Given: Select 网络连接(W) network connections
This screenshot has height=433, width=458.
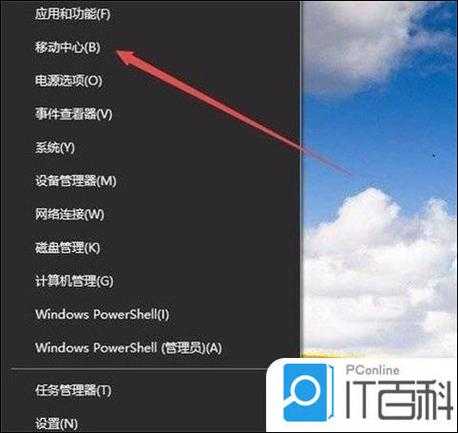Looking at the screenshot, I should pos(70,214).
